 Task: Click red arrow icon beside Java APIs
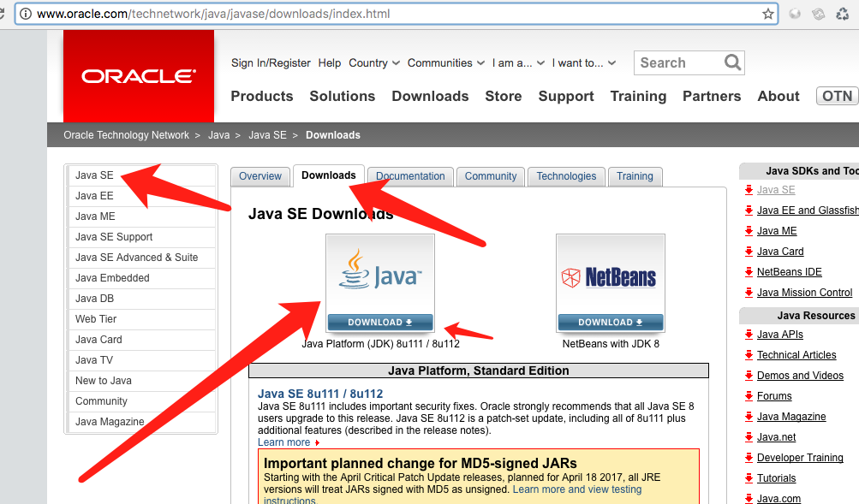(749, 335)
